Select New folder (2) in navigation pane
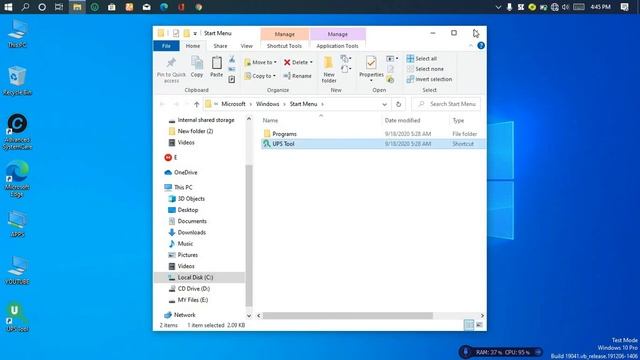The image size is (640, 360). (x=195, y=131)
